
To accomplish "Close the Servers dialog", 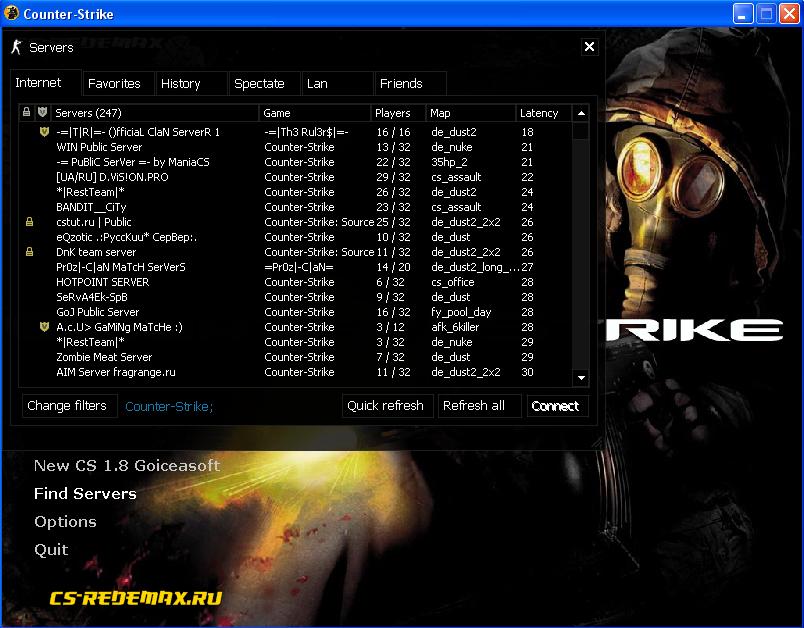I will click(x=590, y=47).
